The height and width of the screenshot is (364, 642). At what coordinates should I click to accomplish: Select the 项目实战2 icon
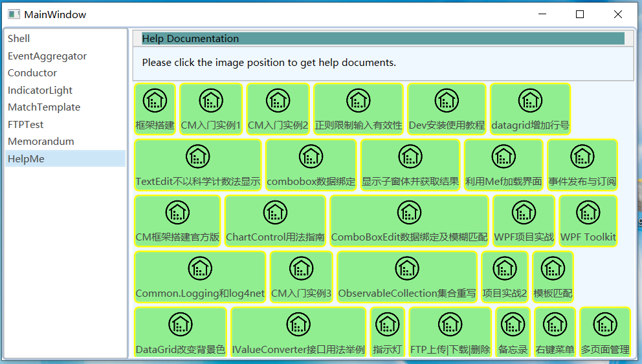[x=505, y=269]
